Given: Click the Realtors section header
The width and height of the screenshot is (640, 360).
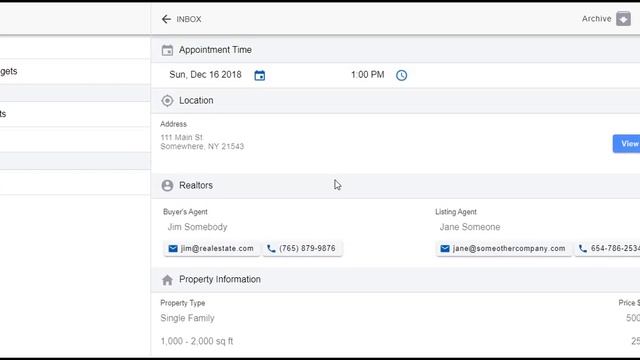Looking at the screenshot, I should tap(396, 185).
